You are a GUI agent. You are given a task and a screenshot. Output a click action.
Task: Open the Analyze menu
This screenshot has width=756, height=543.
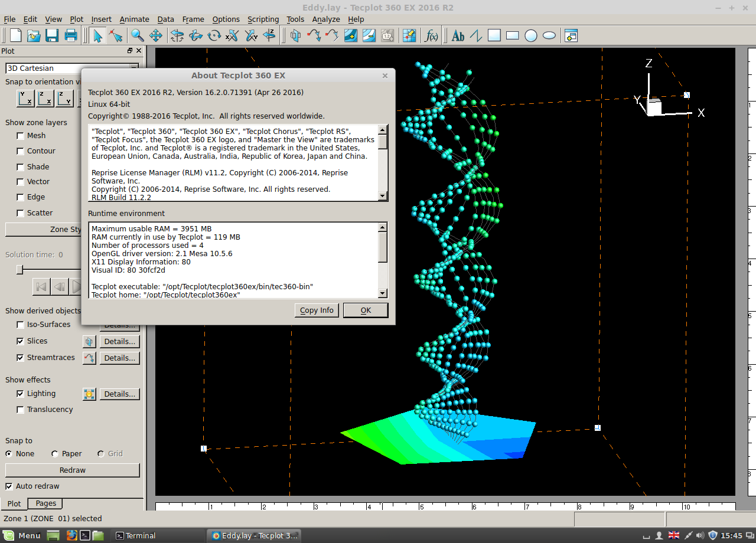326,19
